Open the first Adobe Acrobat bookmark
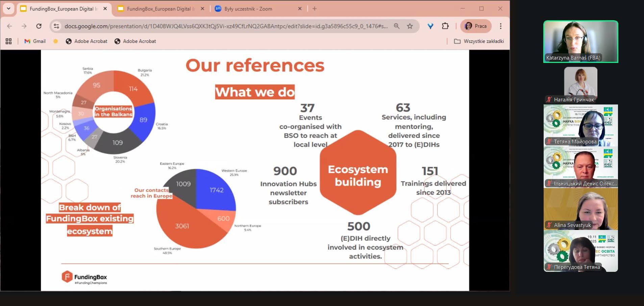 86,41
